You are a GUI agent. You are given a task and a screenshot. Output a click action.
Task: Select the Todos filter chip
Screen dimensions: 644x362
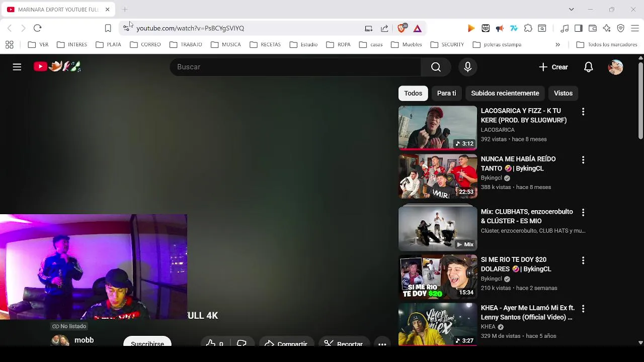point(413,93)
